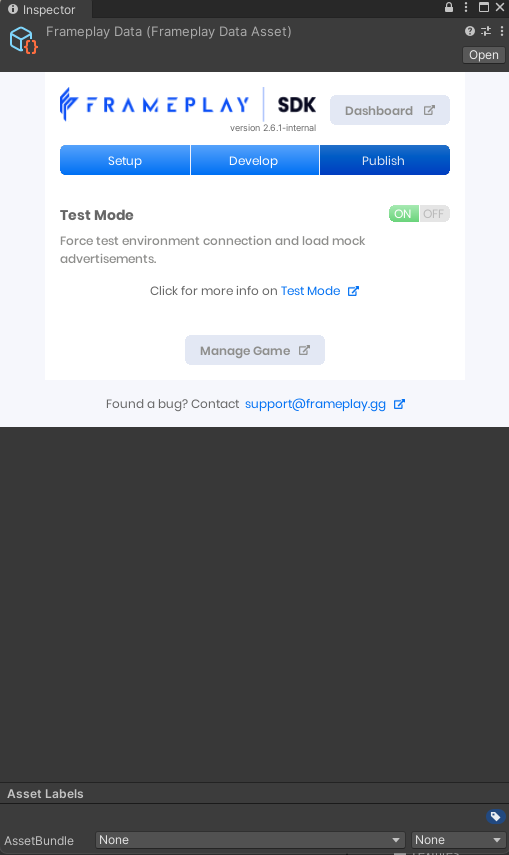Click the external link icon beside Test Mode

coord(354,291)
